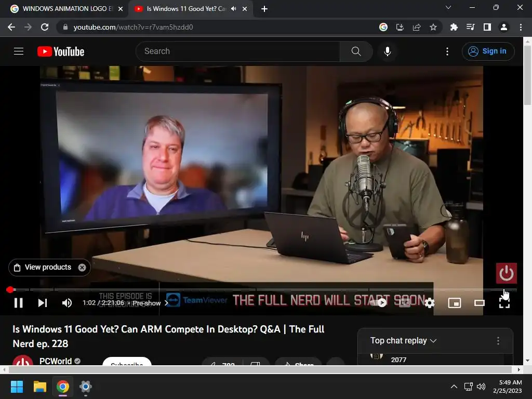Image resolution: width=532 pixels, height=399 pixels.
Task: Expand the Top chat replay dropdown
Action: click(403, 340)
